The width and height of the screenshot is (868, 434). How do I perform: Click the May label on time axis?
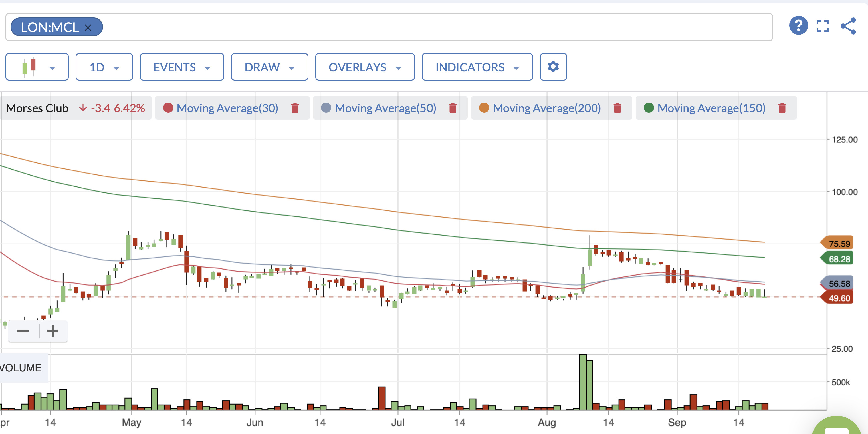click(132, 423)
